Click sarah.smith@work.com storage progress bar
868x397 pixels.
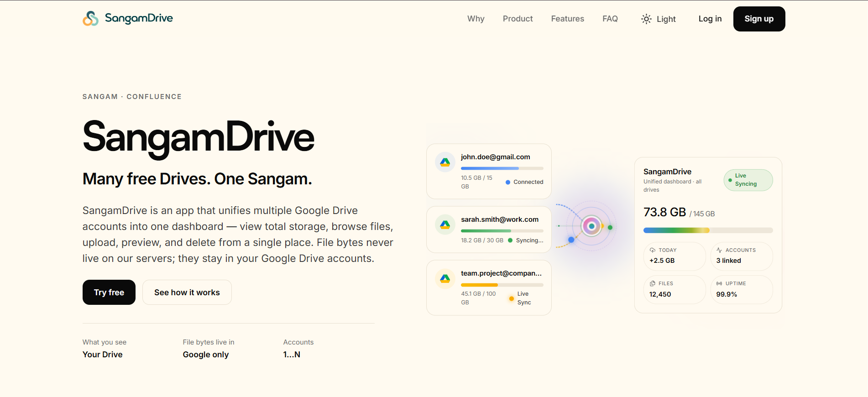point(502,231)
